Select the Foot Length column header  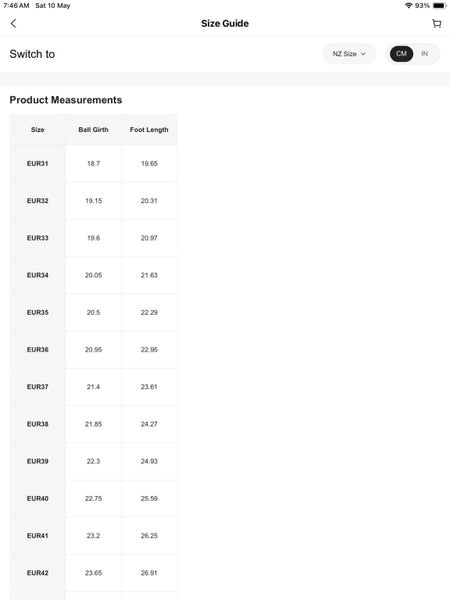coord(149,130)
